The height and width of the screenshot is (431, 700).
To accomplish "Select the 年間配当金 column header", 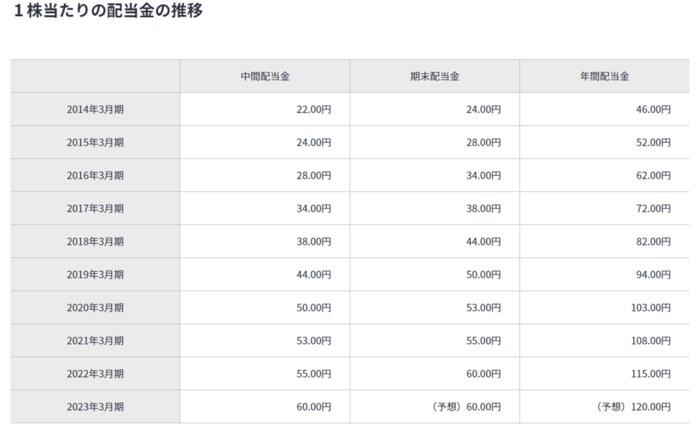I will pyautogui.click(x=603, y=76).
